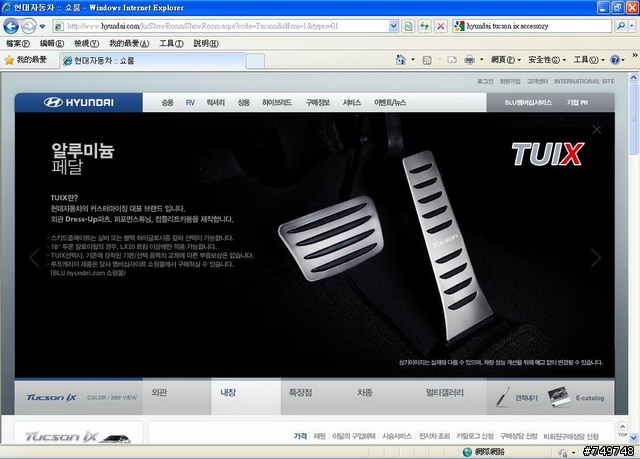Click the vertical scrollbar up arrow

[633, 77]
